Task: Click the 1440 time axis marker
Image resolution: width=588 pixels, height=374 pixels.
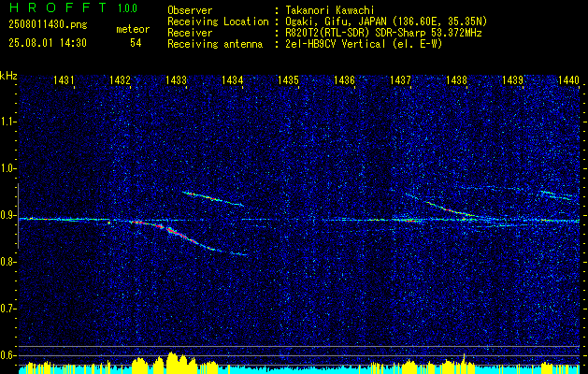Action: [x=569, y=79]
